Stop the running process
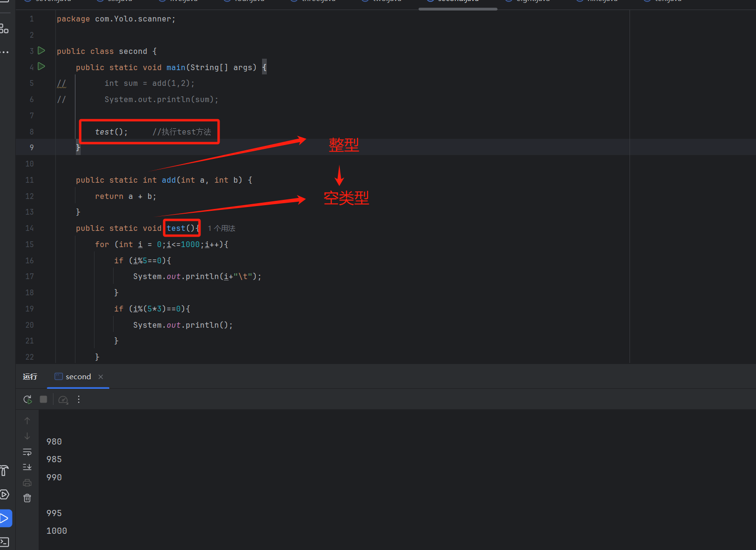 tap(43, 399)
